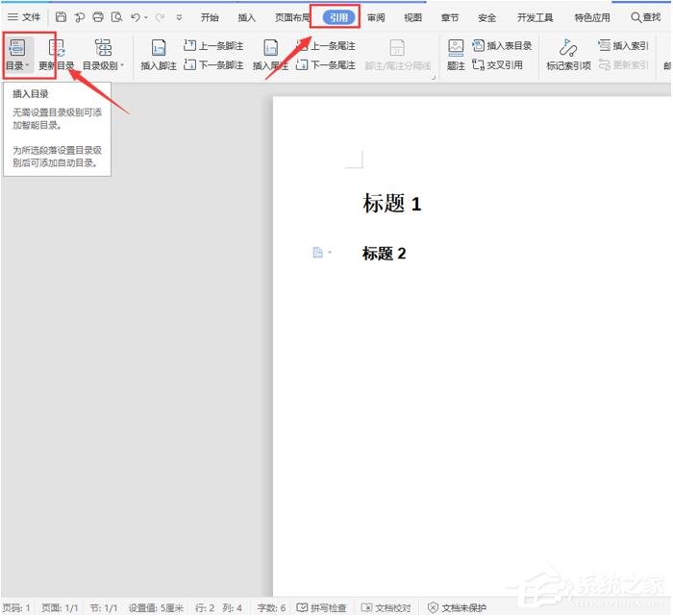Click the 插入尾注 icon

pos(270,48)
